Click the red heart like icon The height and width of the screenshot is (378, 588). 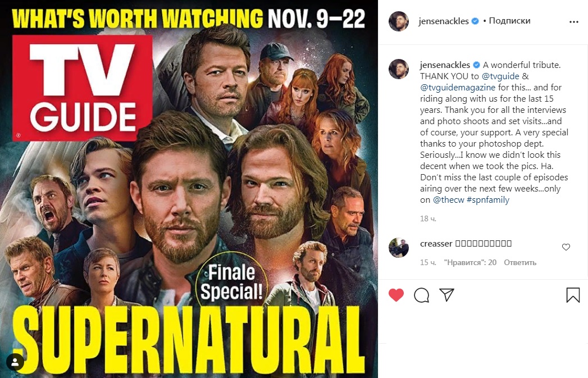point(396,295)
